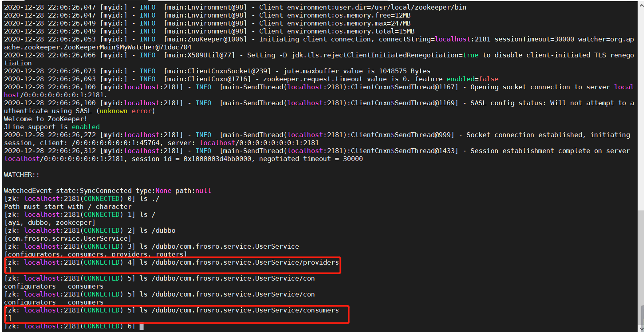Click the terminal cursor at prompt 6

[141, 326]
